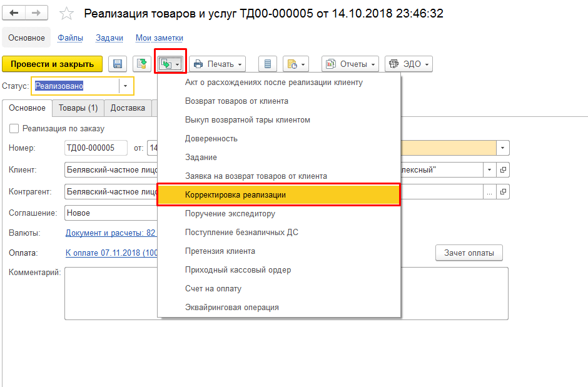
Task: Open the ЭДО dropdown button
Action: pyautogui.click(x=408, y=64)
